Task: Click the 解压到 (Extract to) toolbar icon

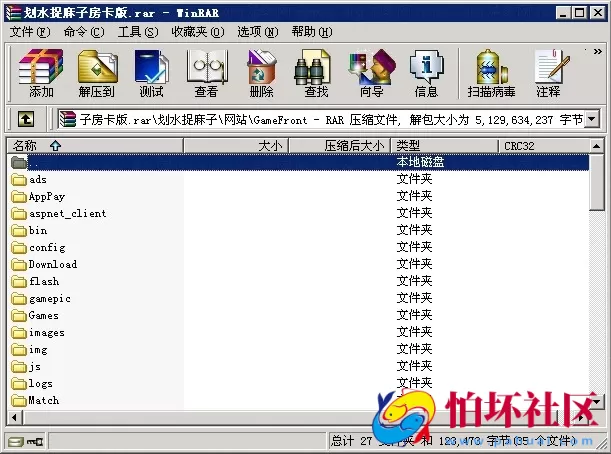Action: click(97, 73)
